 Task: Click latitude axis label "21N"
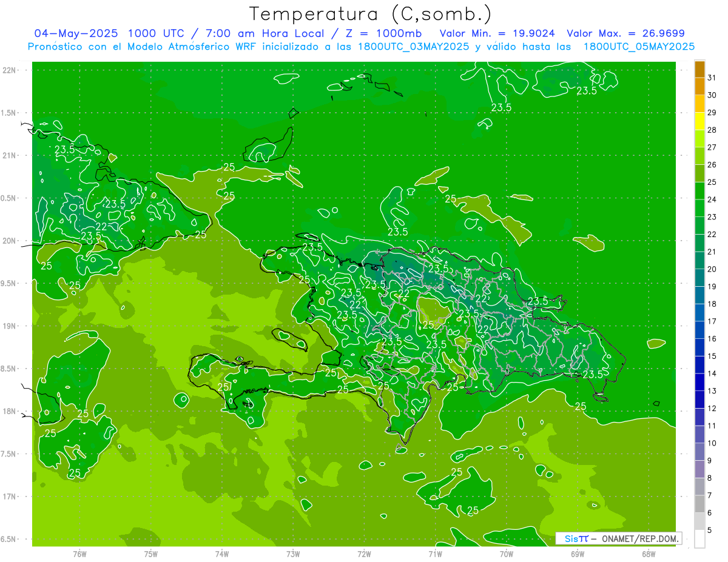pyautogui.click(x=9, y=155)
